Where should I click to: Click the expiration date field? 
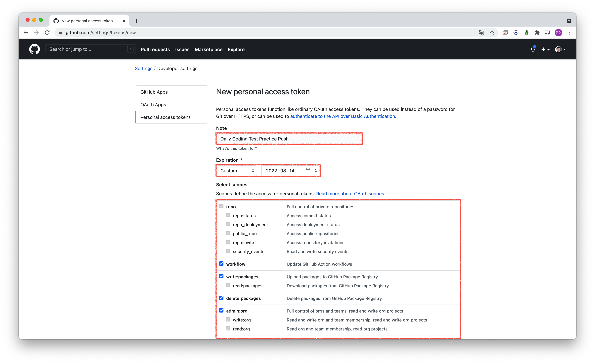click(291, 171)
